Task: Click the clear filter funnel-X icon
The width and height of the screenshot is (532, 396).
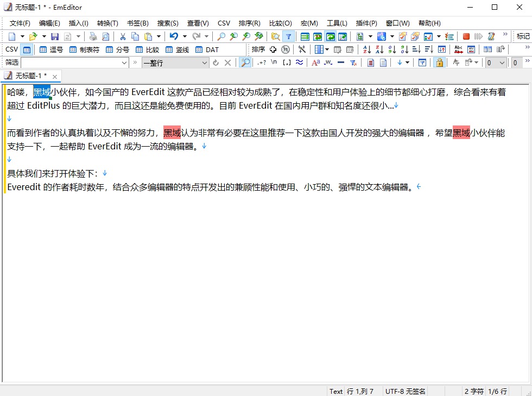Action: pyautogui.click(x=353, y=62)
